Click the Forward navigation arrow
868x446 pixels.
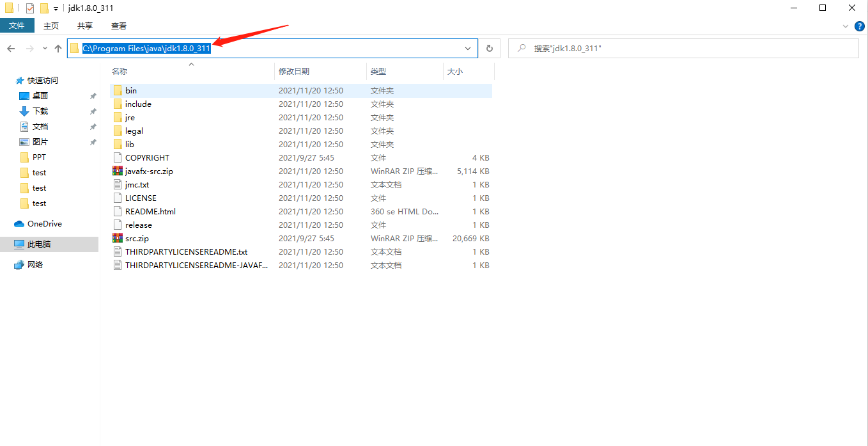pyautogui.click(x=29, y=49)
